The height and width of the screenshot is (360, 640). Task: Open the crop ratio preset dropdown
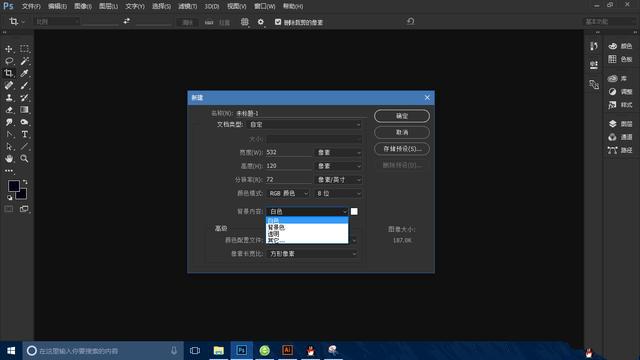(x=57, y=22)
